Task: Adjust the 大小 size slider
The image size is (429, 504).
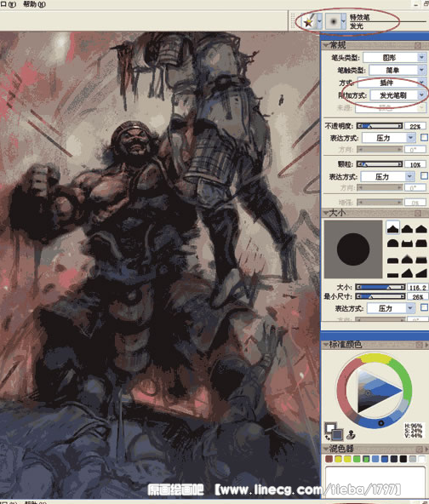Action: point(380,287)
